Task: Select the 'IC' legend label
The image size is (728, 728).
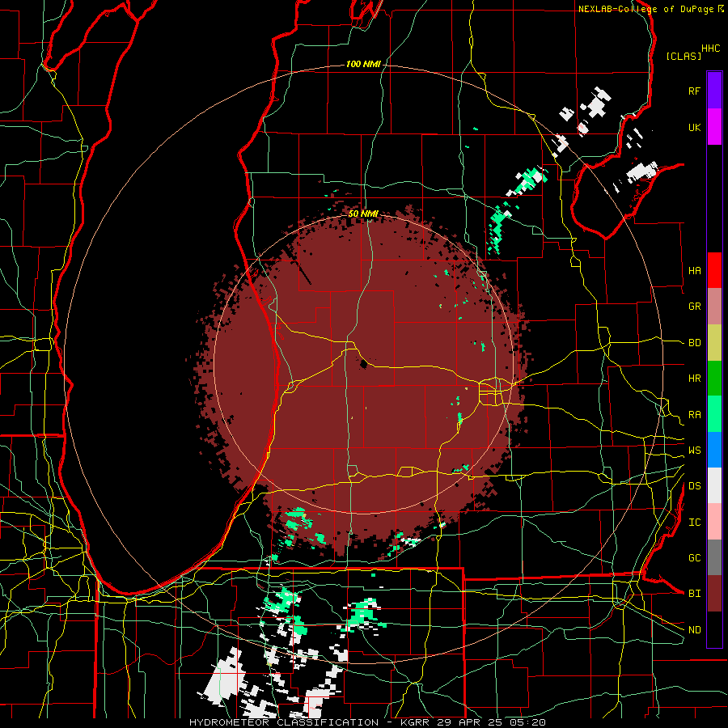Action: (x=694, y=523)
